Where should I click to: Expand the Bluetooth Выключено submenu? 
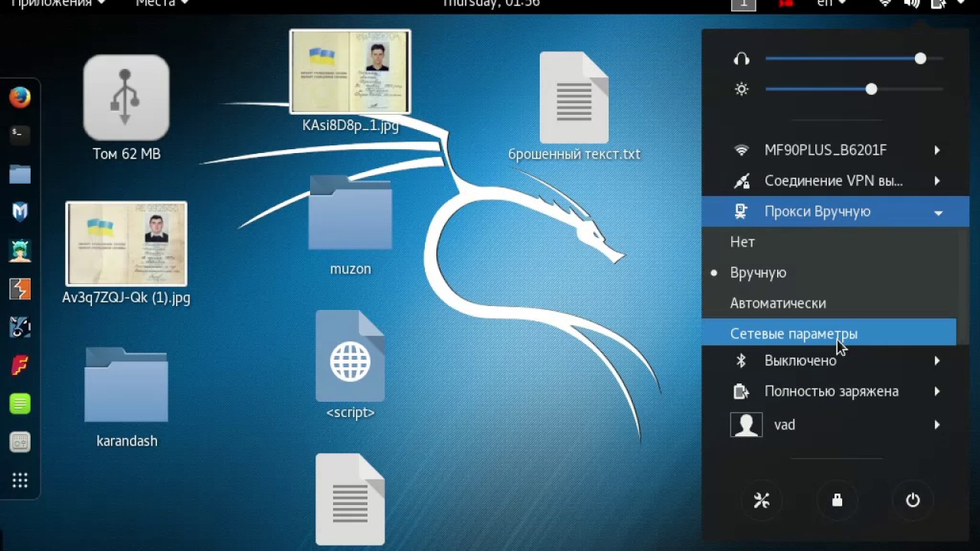pos(835,360)
